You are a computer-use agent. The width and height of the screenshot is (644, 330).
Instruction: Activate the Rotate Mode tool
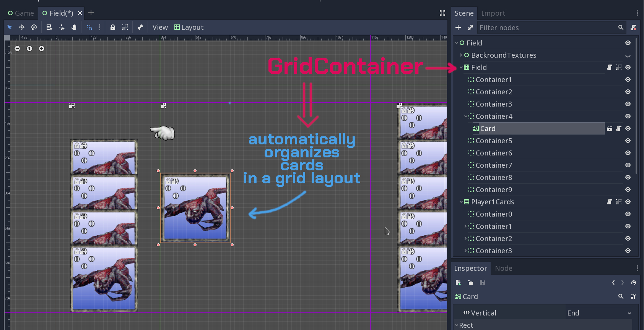(x=34, y=27)
